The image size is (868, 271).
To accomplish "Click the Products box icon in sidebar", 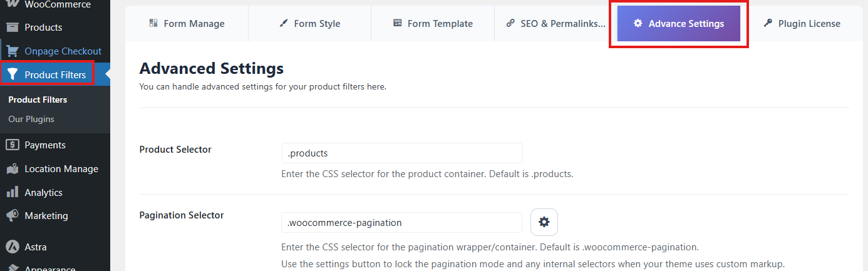I will point(12,28).
